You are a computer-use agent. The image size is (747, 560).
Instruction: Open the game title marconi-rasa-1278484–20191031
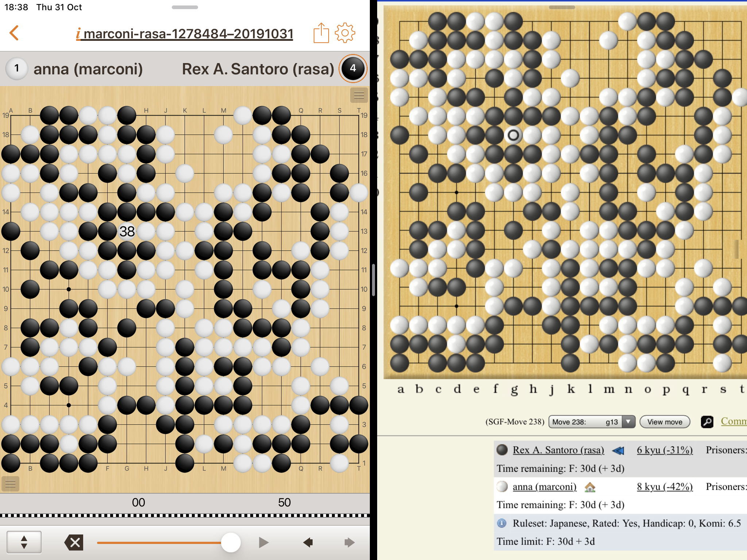click(185, 34)
